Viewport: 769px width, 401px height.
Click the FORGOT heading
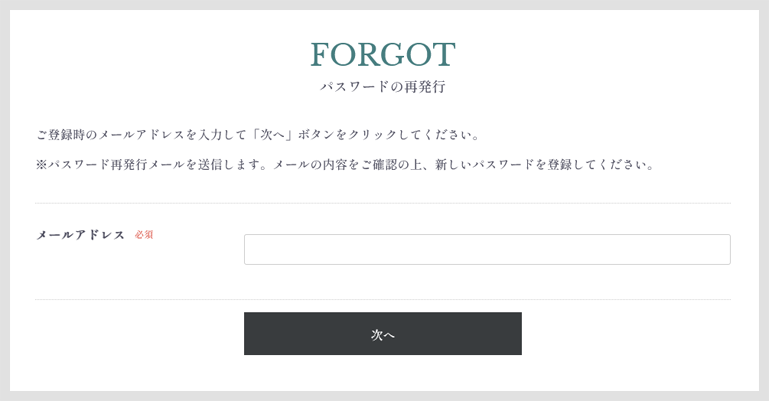pyautogui.click(x=383, y=55)
